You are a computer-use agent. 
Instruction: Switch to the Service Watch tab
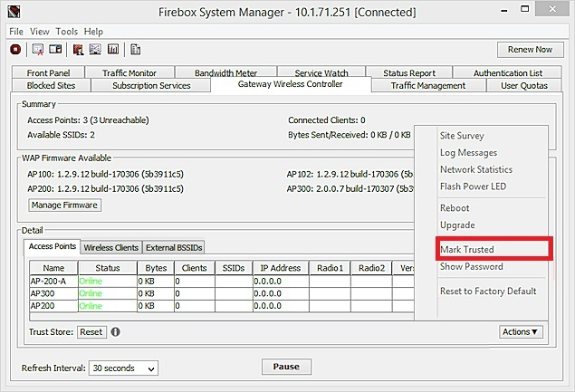click(321, 72)
